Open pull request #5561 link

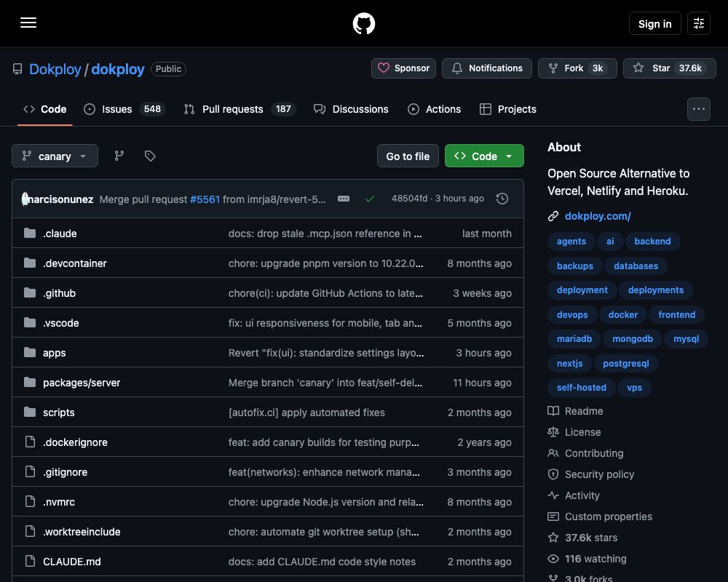coord(205,199)
